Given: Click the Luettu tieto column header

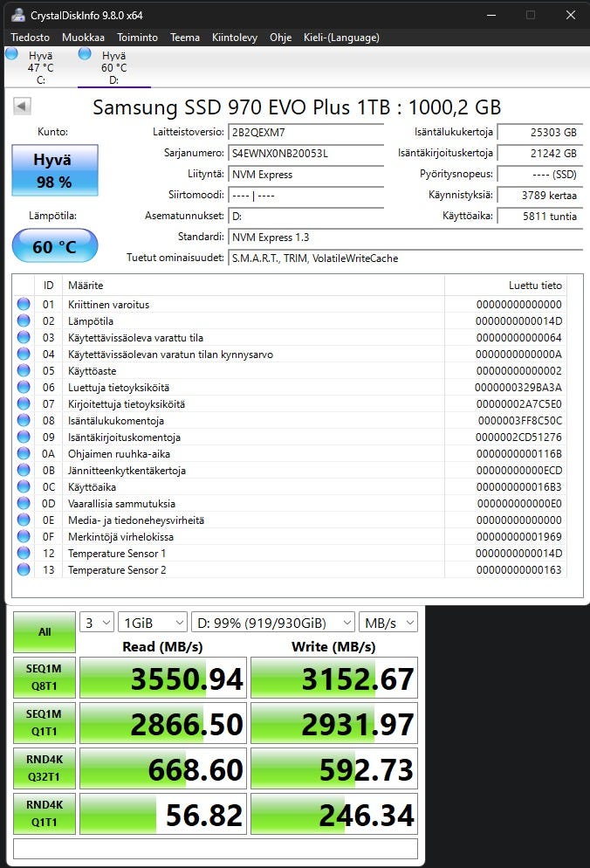Looking at the screenshot, I should click(506, 285).
